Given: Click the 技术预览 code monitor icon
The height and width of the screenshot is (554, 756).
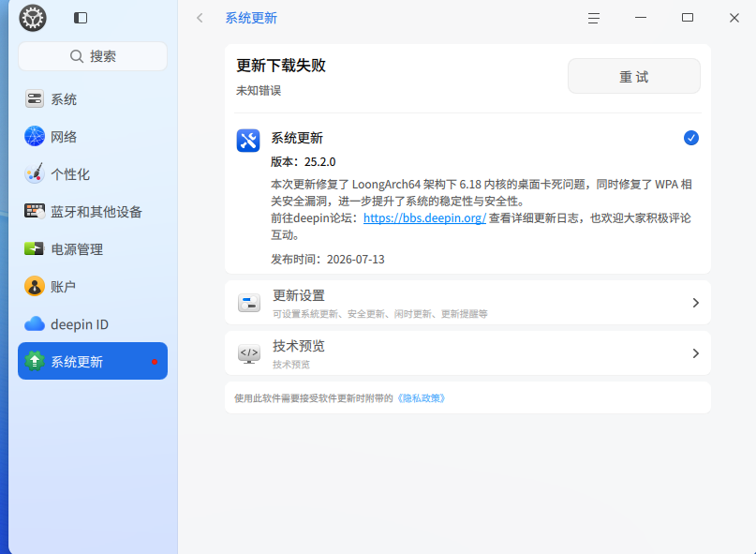Looking at the screenshot, I should coord(249,353).
